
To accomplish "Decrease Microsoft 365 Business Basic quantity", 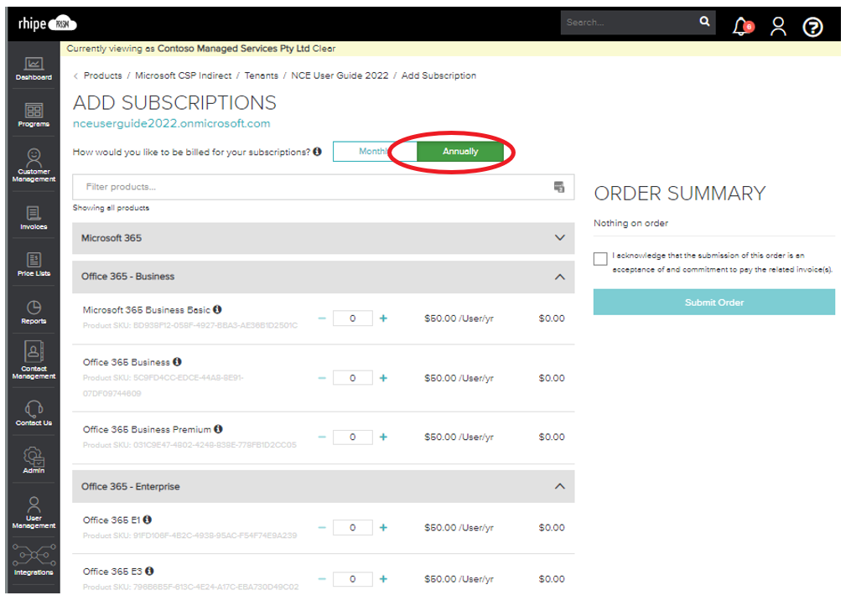I will [x=322, y=318].
